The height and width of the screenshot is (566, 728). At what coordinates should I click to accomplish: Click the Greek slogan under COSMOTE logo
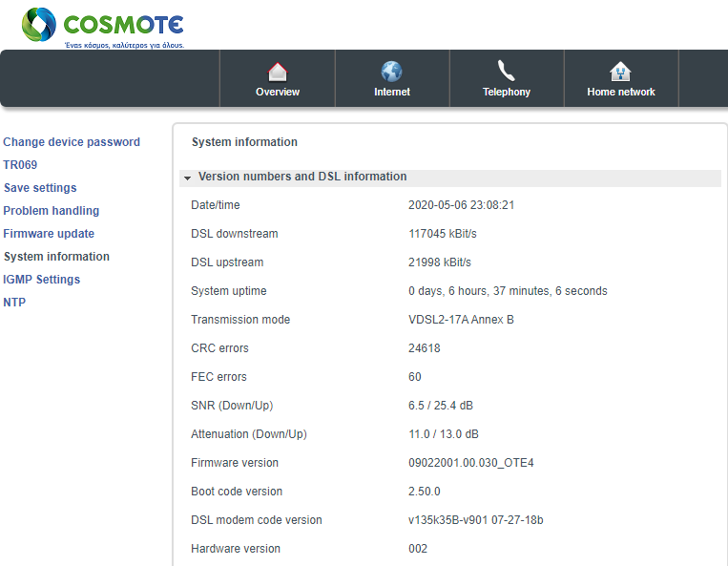coord(124,45)
